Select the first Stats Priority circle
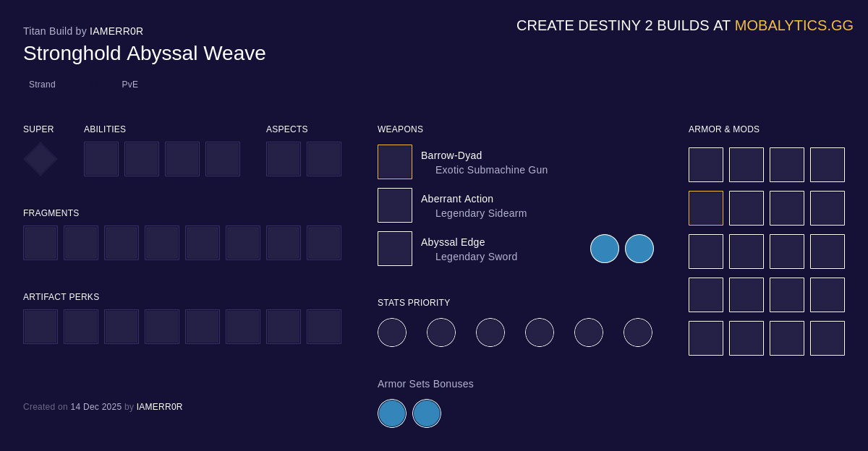Image resolution: width=868 pixels, height=451 pixels. (x=392, y=332)
